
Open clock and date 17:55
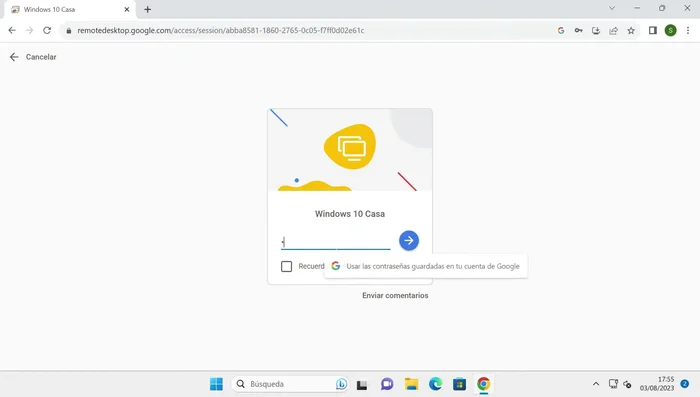coord(657,384)
